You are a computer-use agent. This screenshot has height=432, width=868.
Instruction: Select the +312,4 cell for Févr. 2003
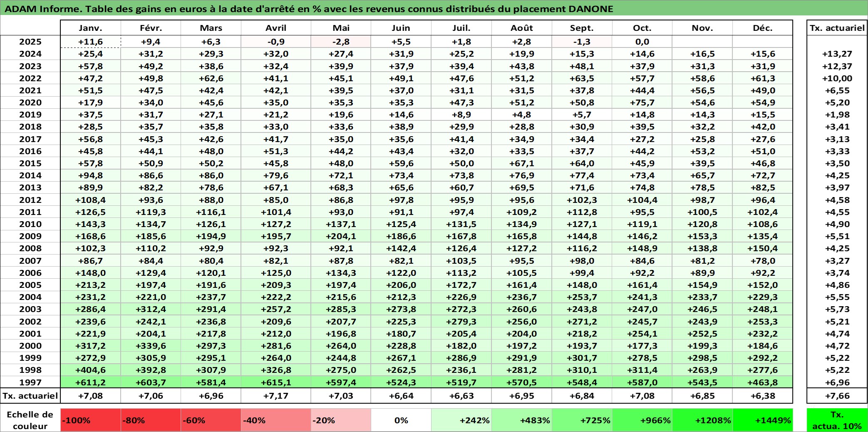pyautogui.click(x=151, y=309)
